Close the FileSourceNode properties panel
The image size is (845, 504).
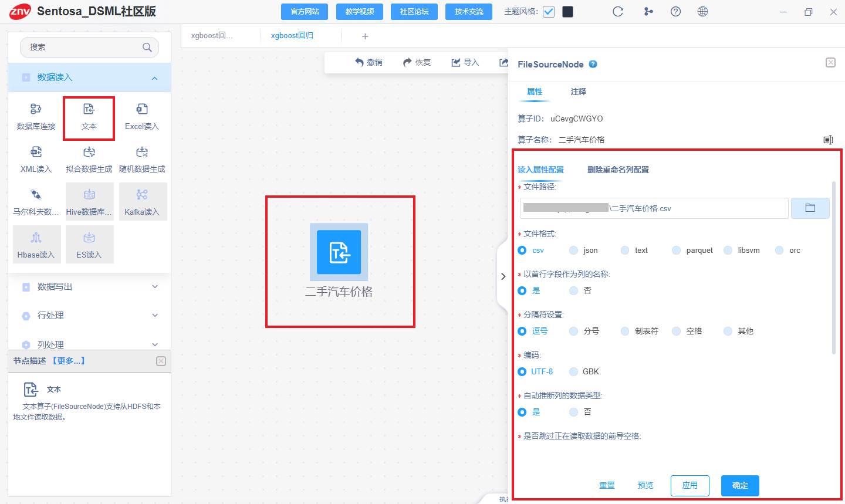tap(830, 62)
